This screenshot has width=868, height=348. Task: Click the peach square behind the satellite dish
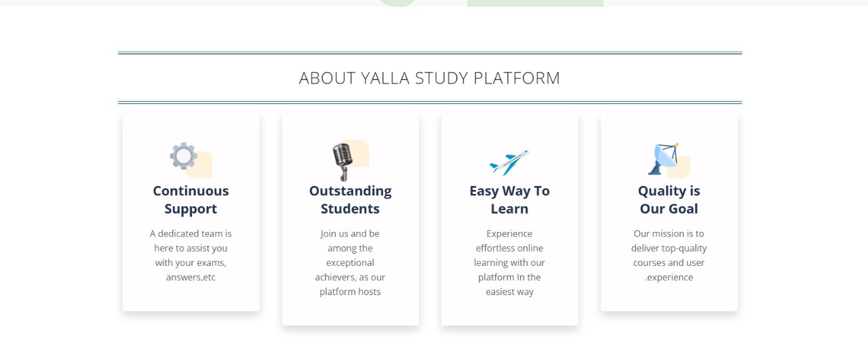[x=679, y=168]
